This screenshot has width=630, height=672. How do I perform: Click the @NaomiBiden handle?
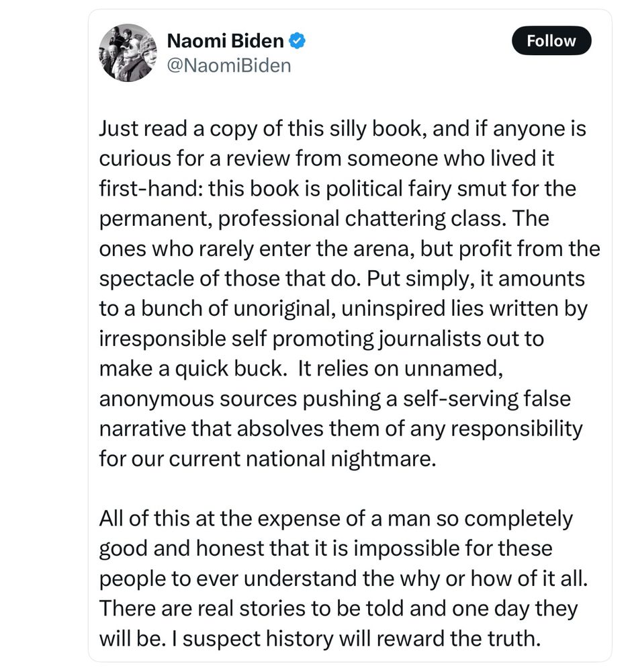228,65
